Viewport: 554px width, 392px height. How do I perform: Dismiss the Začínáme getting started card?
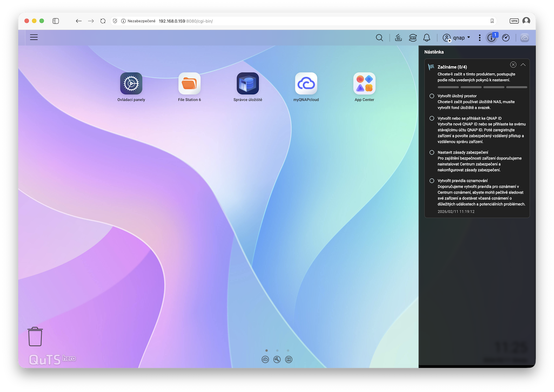click(513, 65)
